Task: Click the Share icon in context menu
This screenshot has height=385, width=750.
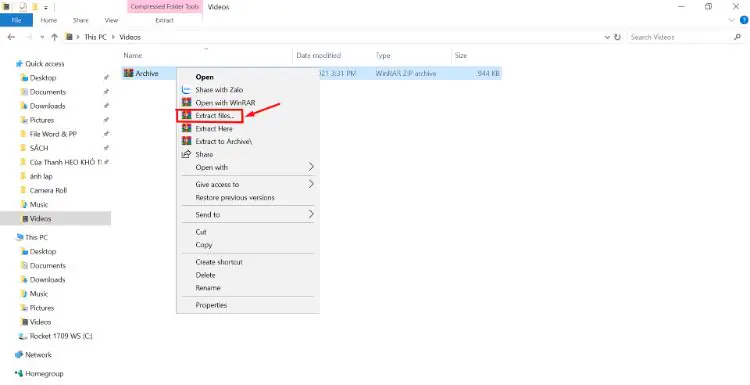Action: pos(186,154)
